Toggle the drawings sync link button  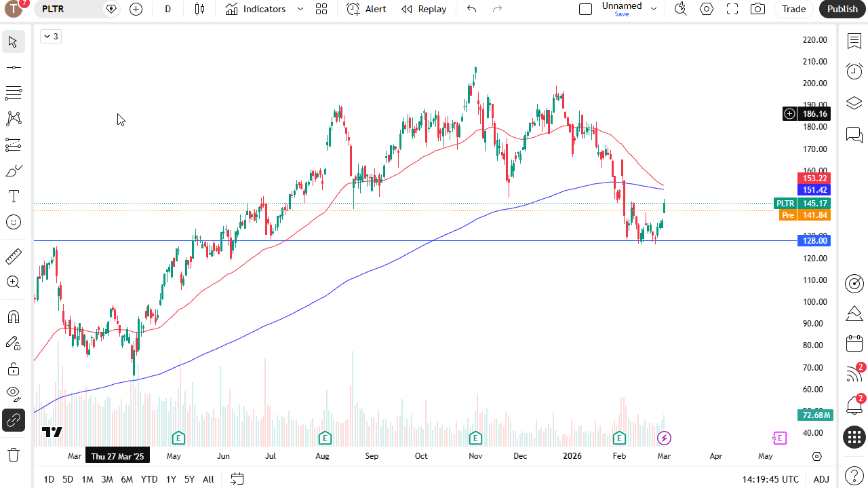pyautogui.click(x=13, y=421)
